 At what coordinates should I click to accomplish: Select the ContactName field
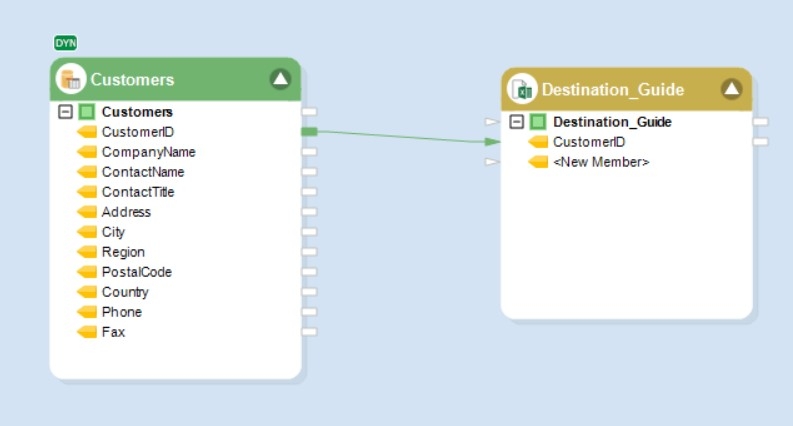click(x=143, y=172)
